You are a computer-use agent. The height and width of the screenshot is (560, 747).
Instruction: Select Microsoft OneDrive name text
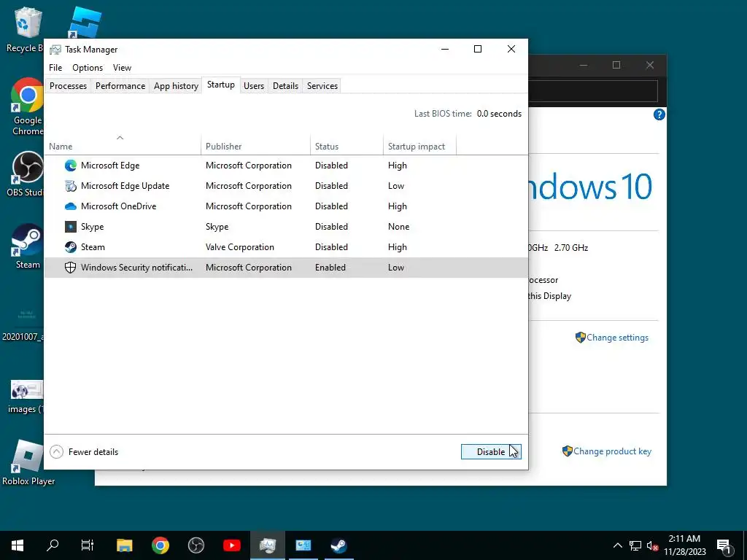(119, 206)
